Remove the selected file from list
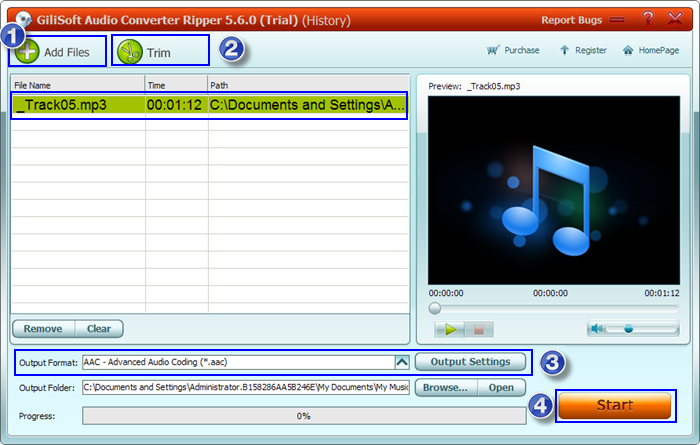The height and width of the screenshot is (445, 700). pyautogui.click(x=42, y=328)
